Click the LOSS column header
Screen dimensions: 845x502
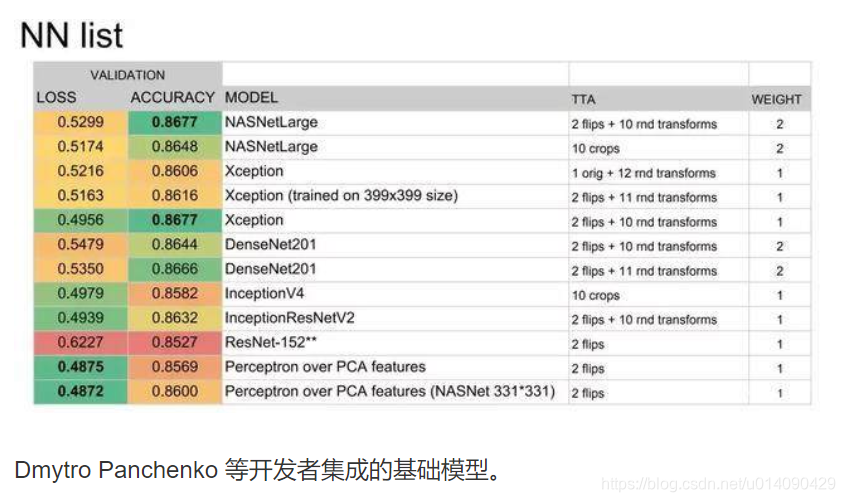point(56,97)
